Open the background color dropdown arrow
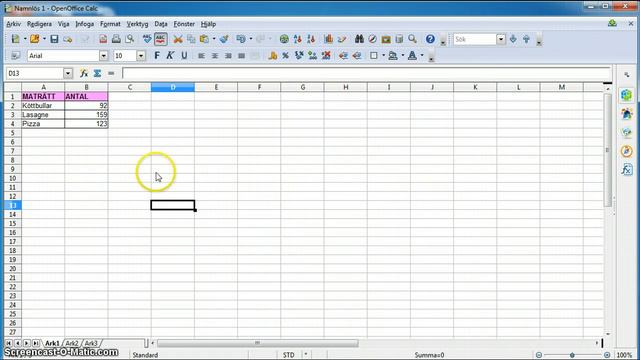 [x=402, y=56]
